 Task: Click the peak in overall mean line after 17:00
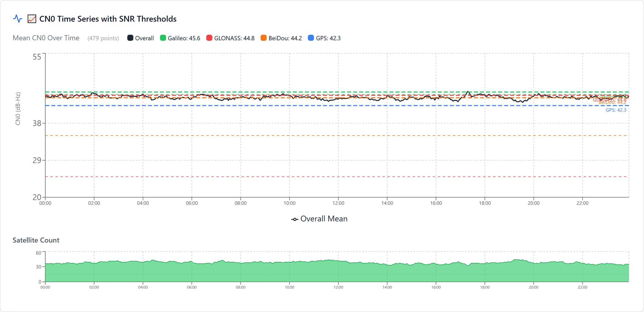[x=468, y=92]
